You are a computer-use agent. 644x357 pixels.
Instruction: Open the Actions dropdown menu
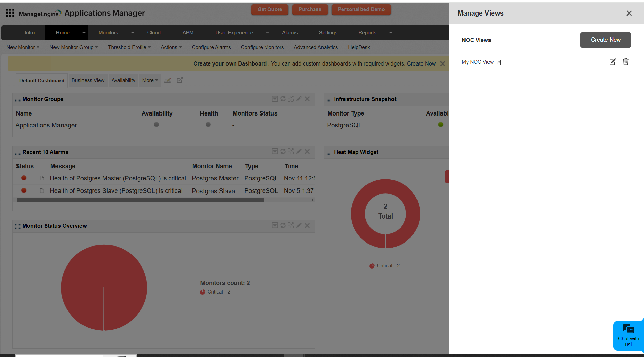point(171,47)
